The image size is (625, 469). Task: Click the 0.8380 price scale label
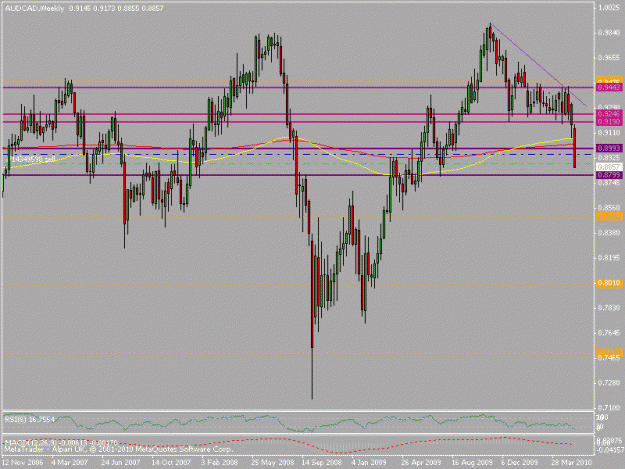(609, 232)
